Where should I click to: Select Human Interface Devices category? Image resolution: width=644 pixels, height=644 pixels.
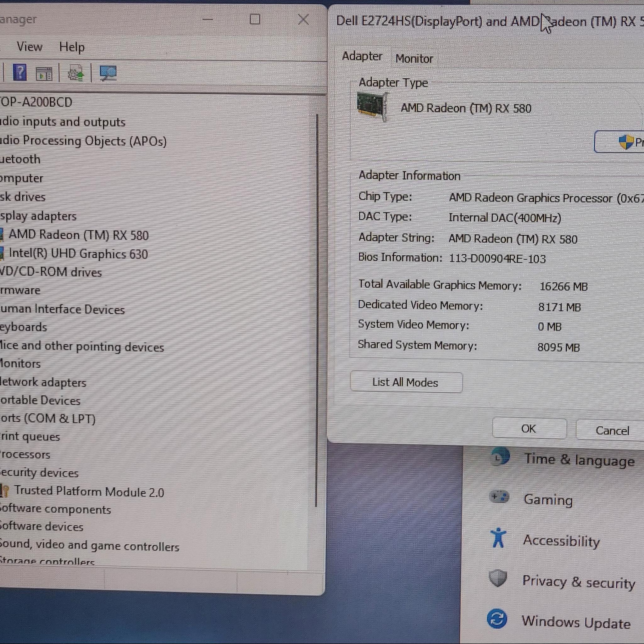tap(62, 309)
